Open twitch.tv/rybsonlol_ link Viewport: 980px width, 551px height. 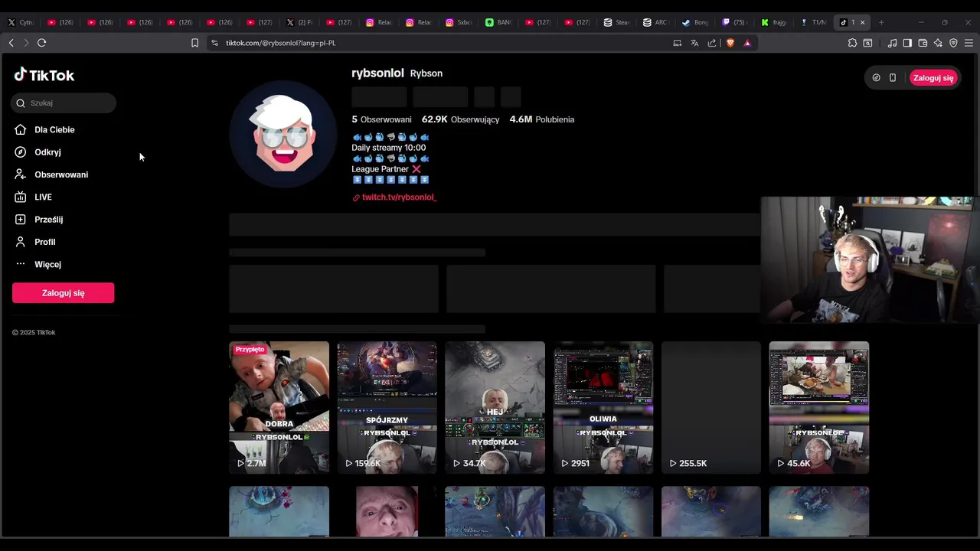[399, 197]
